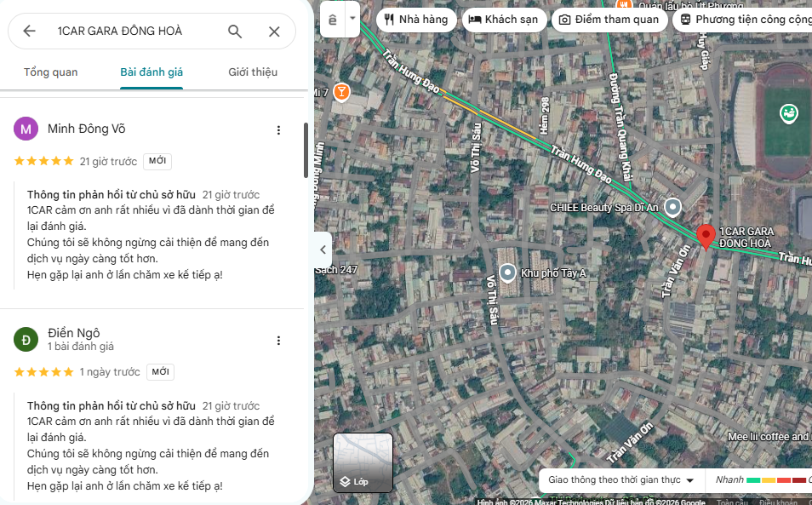Click the saved-list icon button on the map
The image size is (812, 505).
point(333,20)
